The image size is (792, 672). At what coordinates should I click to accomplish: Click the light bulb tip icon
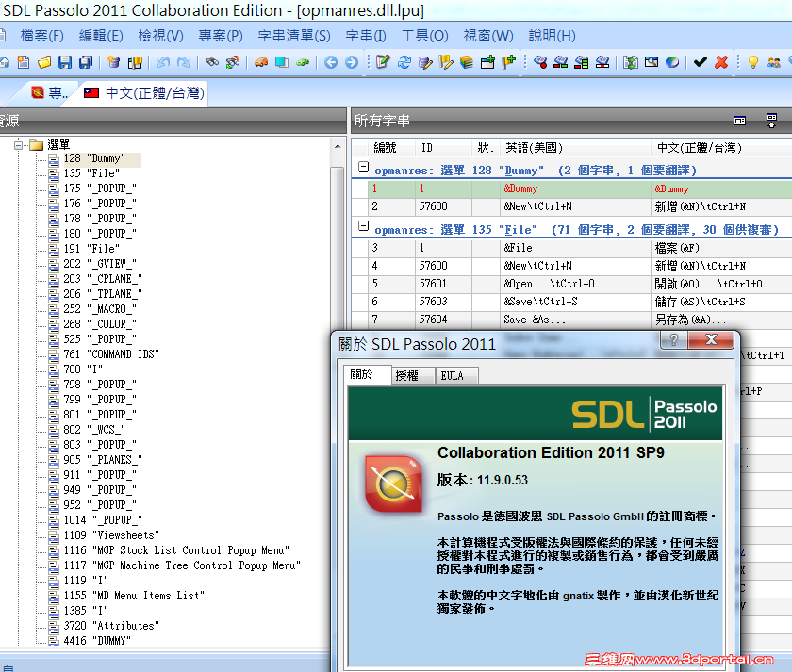(x=753, y=62)
